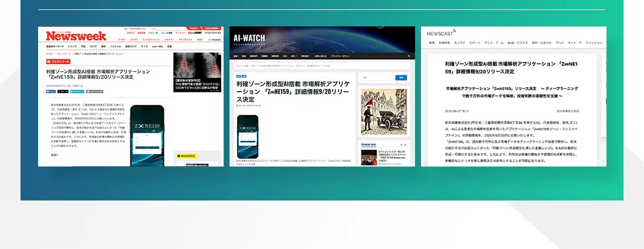This screenshot has height=249, width=644.
Task: Click the NEWSCAST article headline about Z∞NE159
Action: (511, 68)
